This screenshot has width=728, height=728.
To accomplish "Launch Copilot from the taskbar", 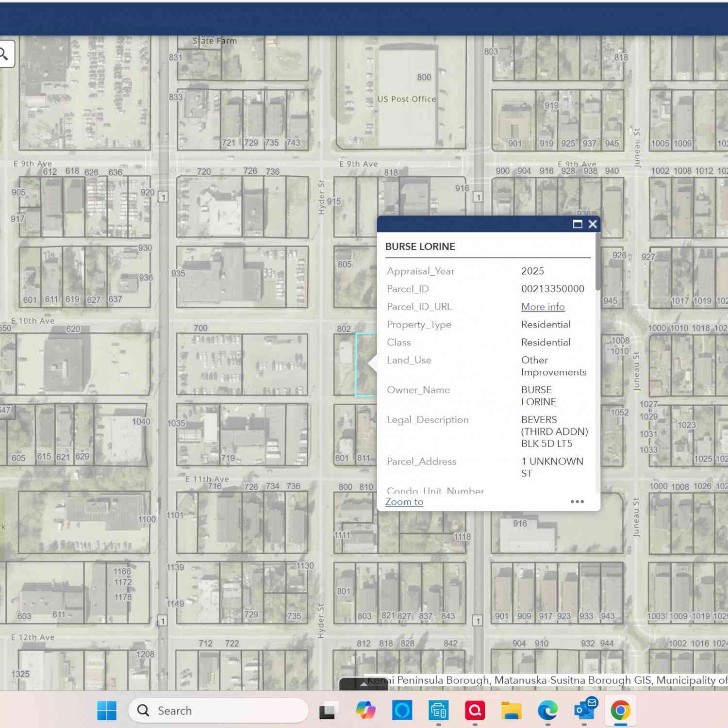I will [365, 711].
